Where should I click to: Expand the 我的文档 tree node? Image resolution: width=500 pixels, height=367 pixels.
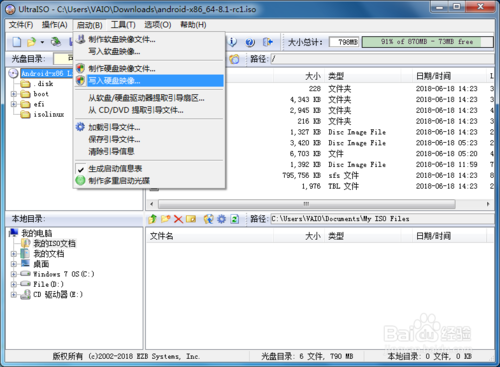(14, 254)
